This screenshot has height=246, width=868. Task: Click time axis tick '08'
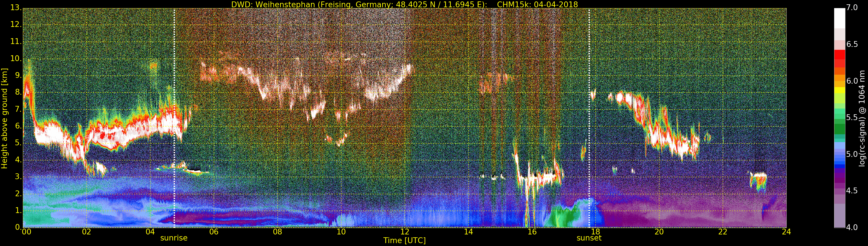click(x=277, y=232)
